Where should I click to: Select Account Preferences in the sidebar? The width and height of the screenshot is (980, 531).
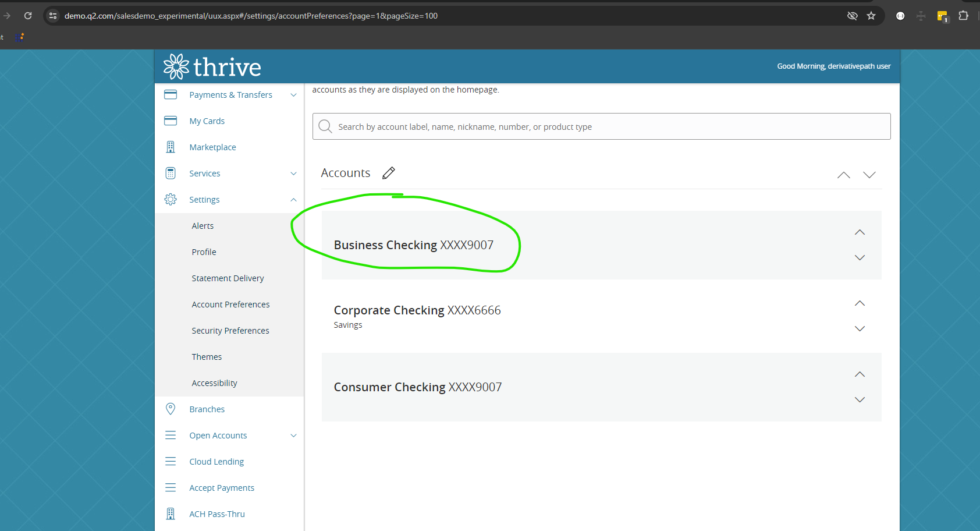pos(230,305)
